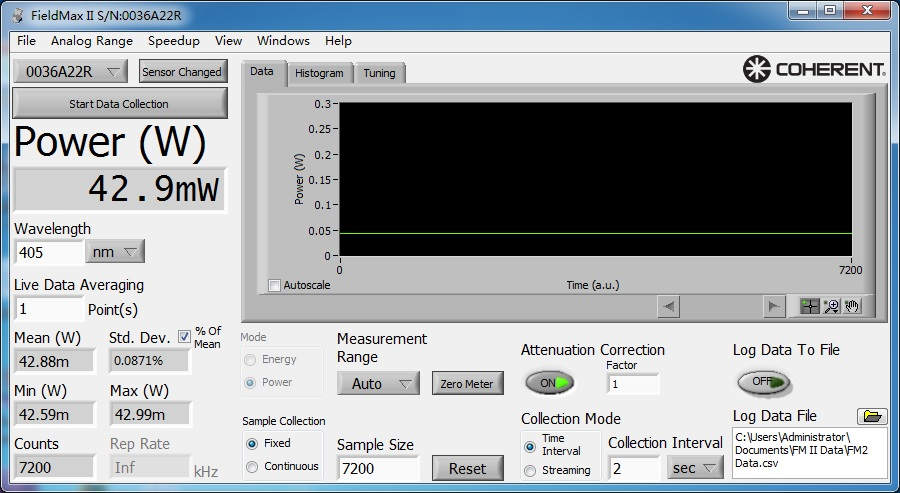
Task: Select the Continuous sample collection option
Action: (252, 466)
